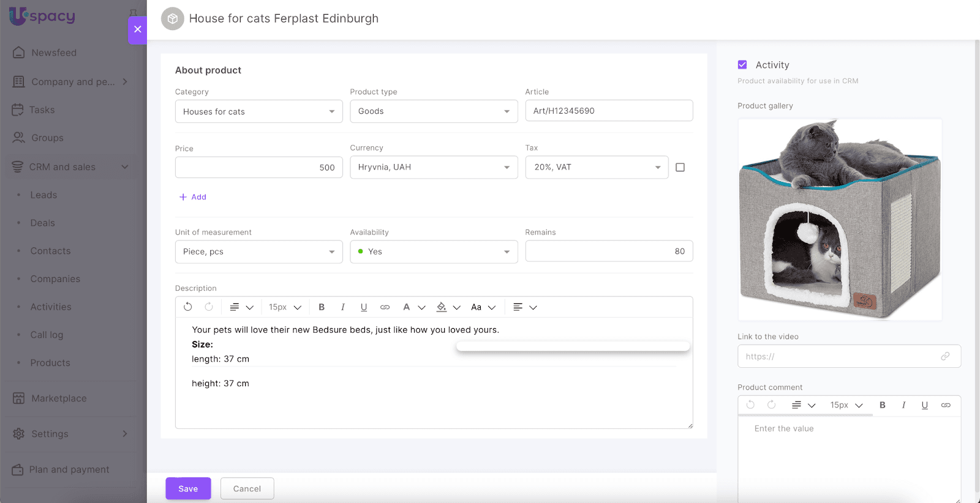Open the Category dropdown
The image size is (980, 503).
point(258,112)
